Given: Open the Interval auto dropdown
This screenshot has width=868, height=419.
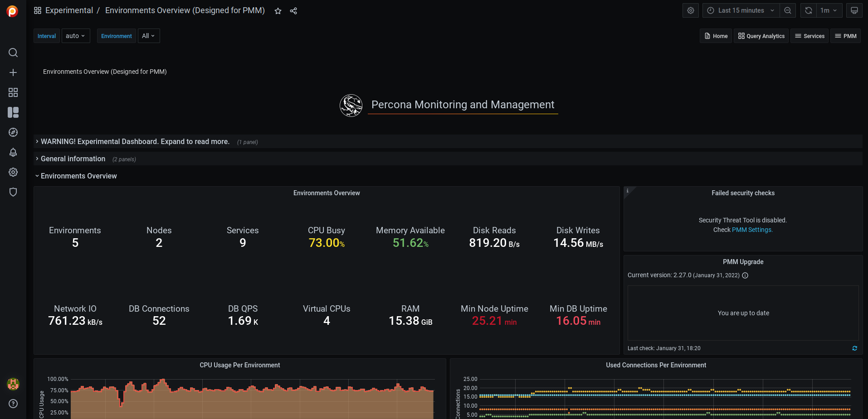Looking at the screenshot, I should pyautogui.click(x=75, y=36).
